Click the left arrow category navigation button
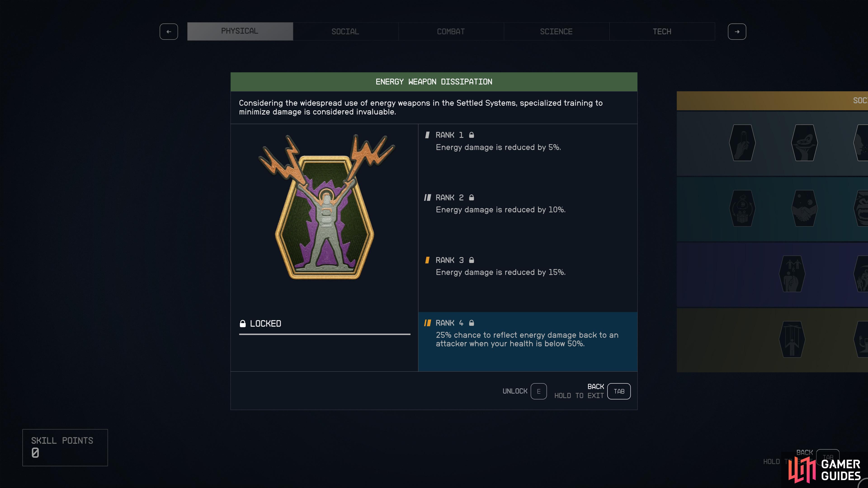Screen dimensions: 868x488 [169, 32]
